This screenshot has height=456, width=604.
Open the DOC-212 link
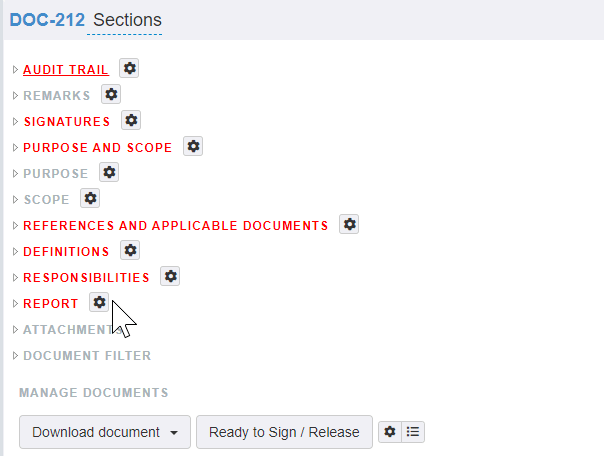(47, 20)
